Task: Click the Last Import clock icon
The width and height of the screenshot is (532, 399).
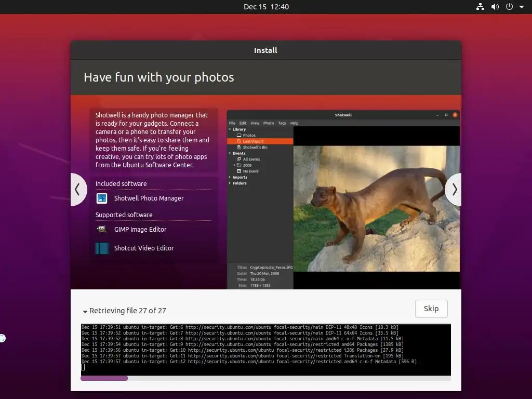Action: pos(239,141)
